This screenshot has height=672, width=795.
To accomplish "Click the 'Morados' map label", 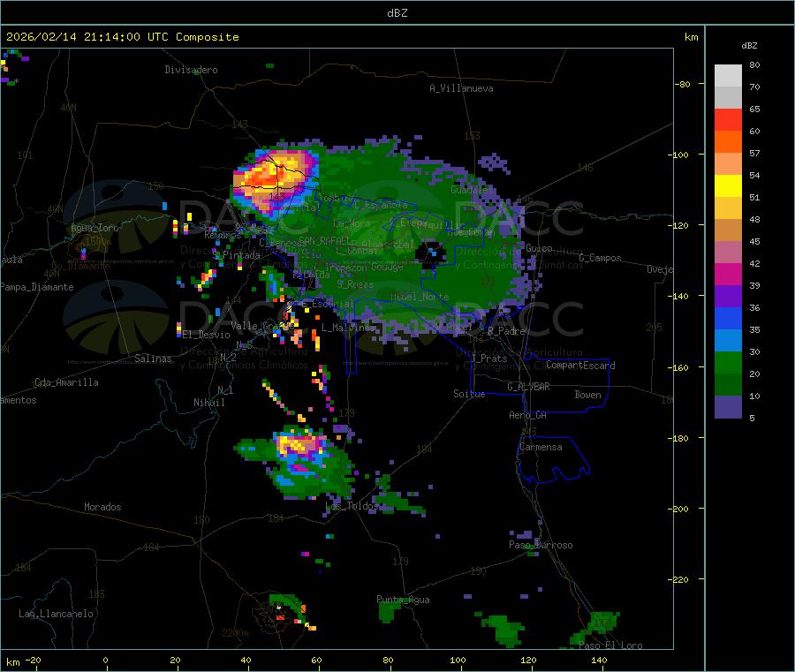I will (102, 507).
